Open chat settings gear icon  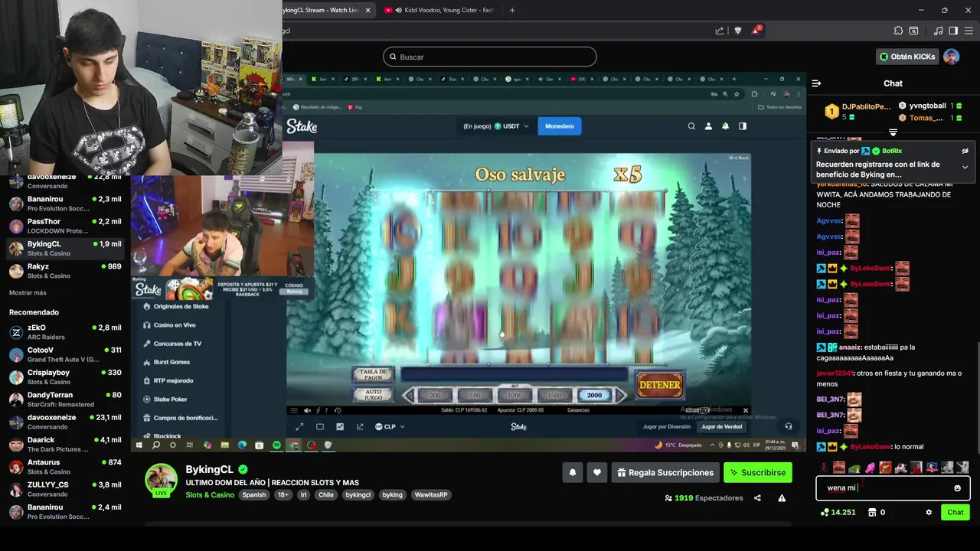point(929,513)
